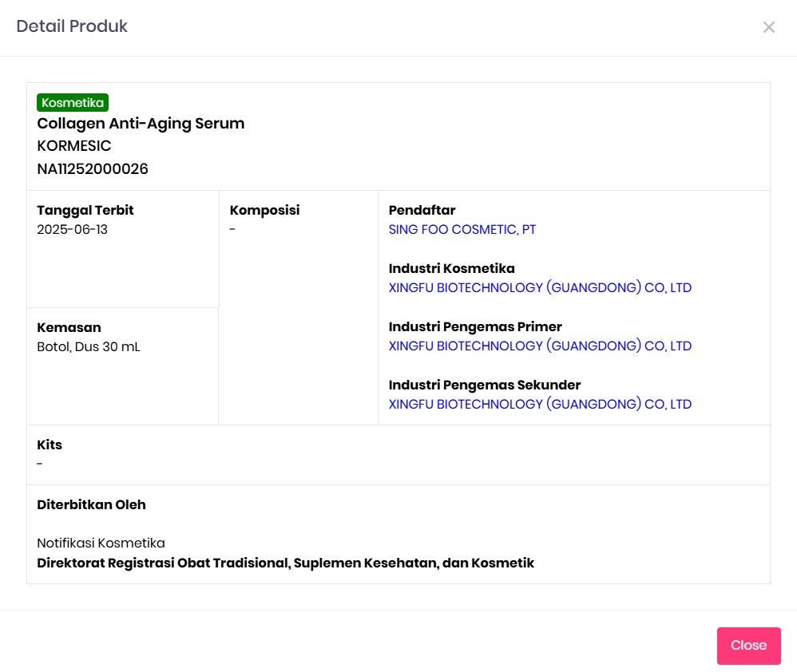Click the Industri Pengemas Primer label

(475, 327)
